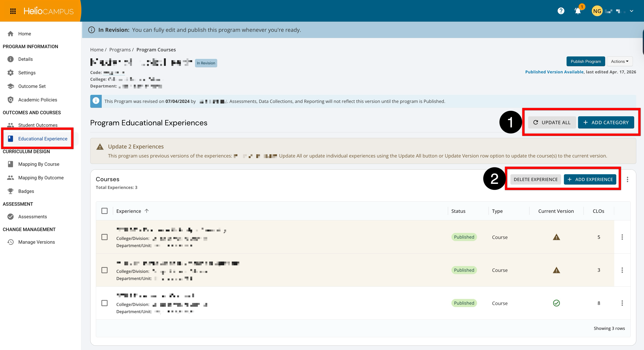Select the checkbox for the 3-CLO course
644x350 pixels.
tap(105, 270)
